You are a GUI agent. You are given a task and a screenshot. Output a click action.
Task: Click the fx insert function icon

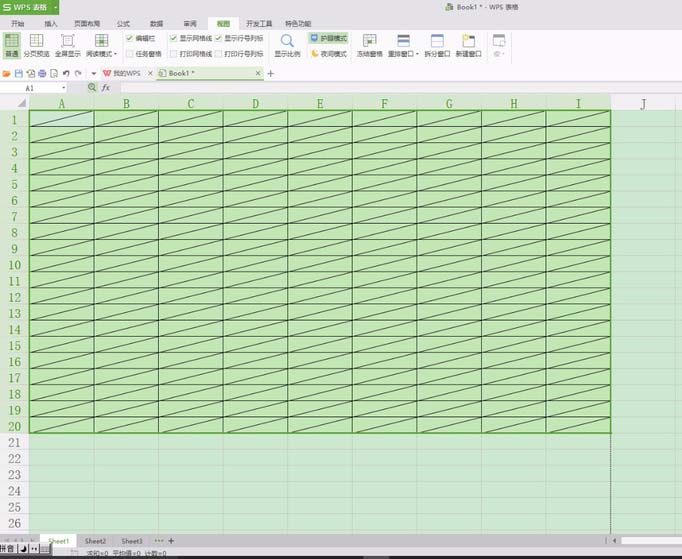[105, 88]
